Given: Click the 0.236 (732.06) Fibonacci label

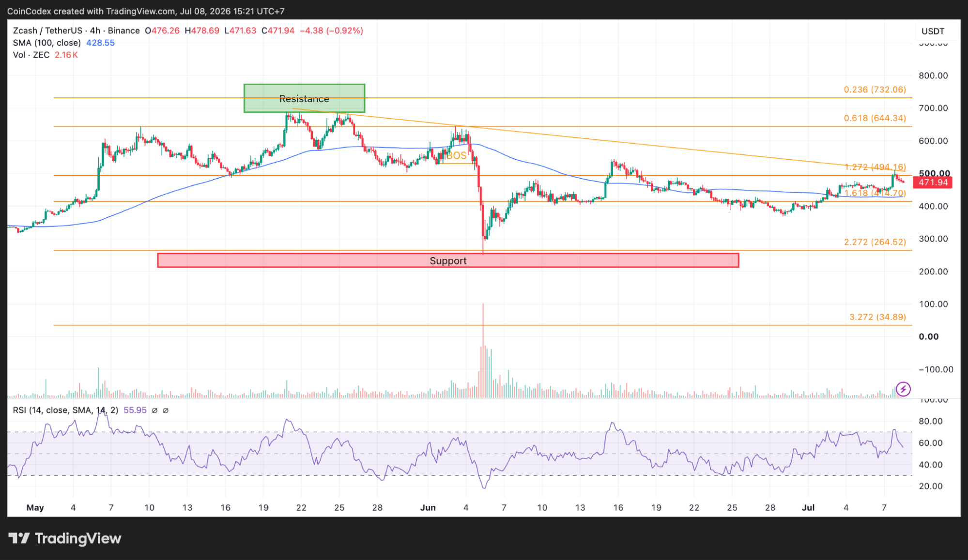Looking at the screenshot, I should click(x=875, y=90).
